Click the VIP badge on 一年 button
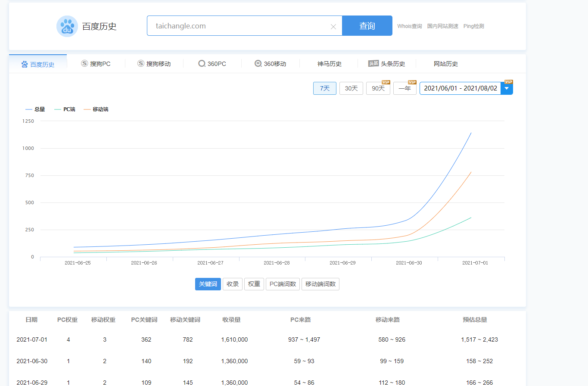This screenshot has width=588, height=386. tap(412, 82)
